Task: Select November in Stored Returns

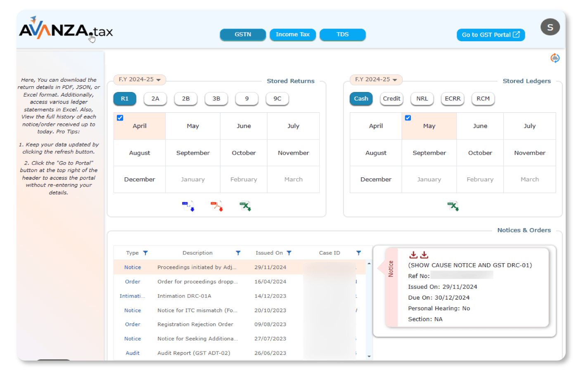Action: pyautogui.click(x=293, y=153)
